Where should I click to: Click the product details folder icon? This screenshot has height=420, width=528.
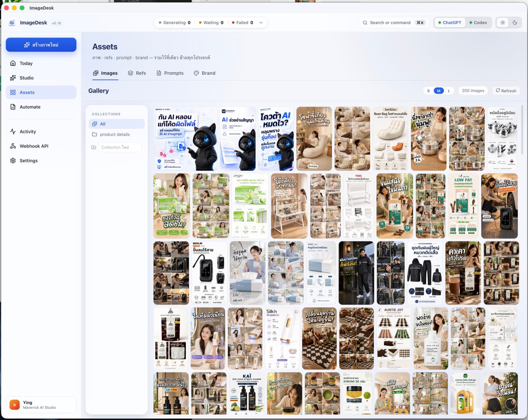[x=94, y=134]
